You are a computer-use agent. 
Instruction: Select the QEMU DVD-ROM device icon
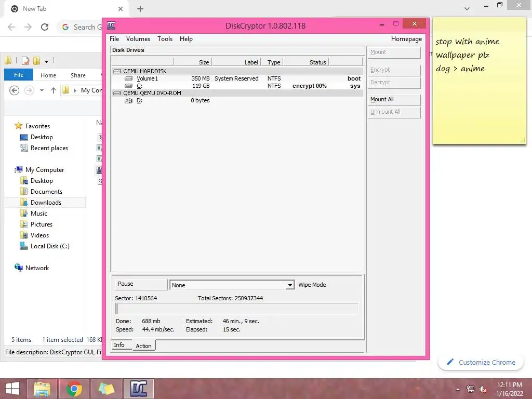click(x=117, y=93)
